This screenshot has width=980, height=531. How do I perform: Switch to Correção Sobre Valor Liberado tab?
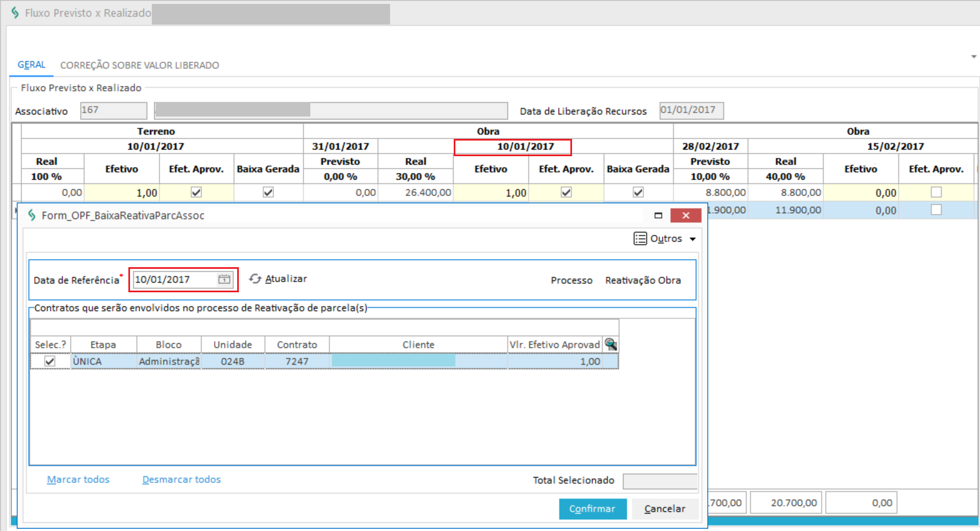click(140, 65)
